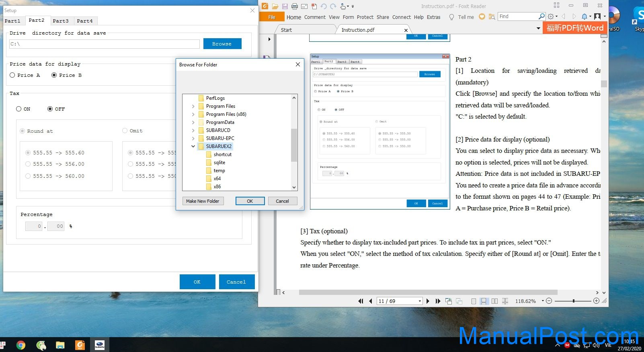
Task: Click the zoom out minus icon
Action: click(549, 301)
